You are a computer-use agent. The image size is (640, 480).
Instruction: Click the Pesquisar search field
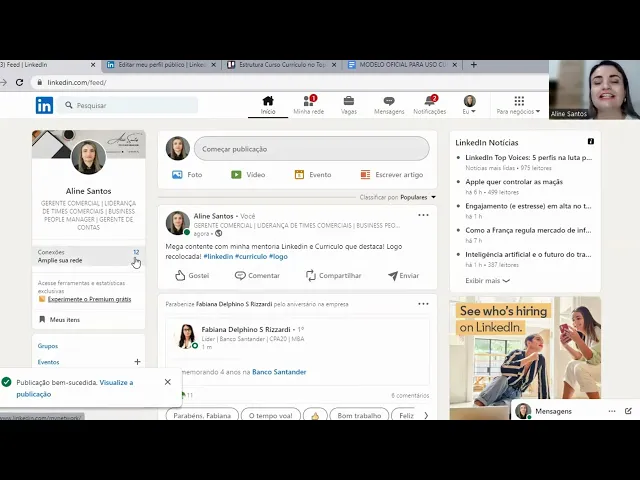pos(128,105)
